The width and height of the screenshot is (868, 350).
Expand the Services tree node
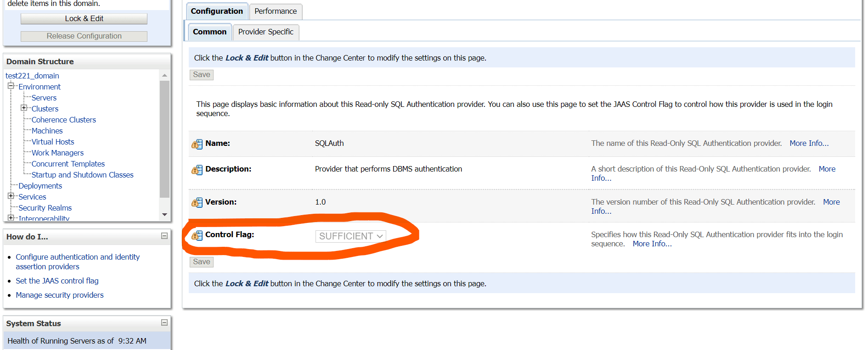(11, 196)
